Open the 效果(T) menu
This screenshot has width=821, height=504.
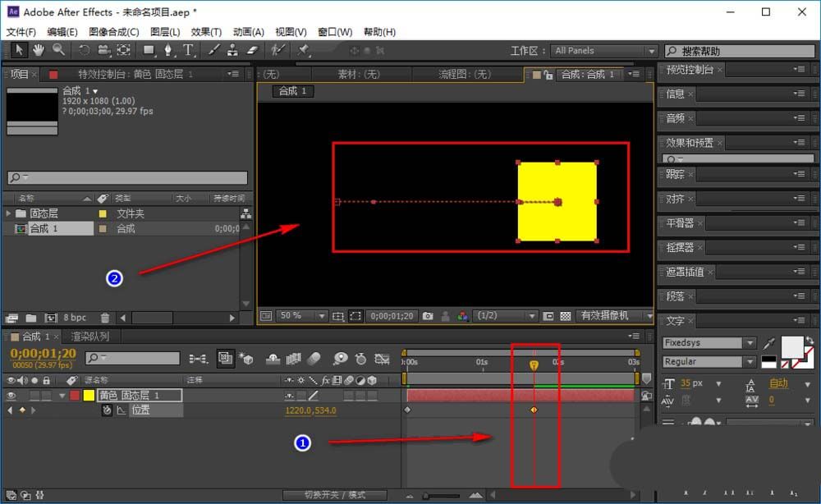pyautogui.click(x=206, y=32)
